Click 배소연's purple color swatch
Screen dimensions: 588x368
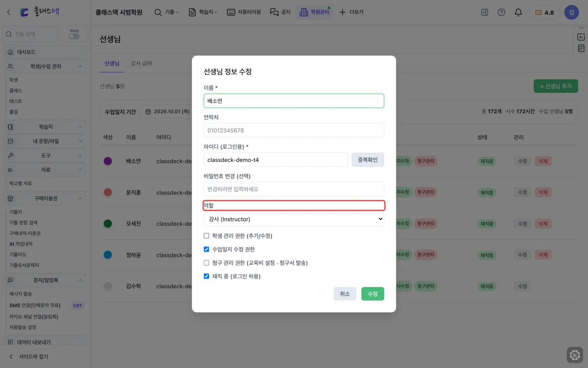pos(108,161)
